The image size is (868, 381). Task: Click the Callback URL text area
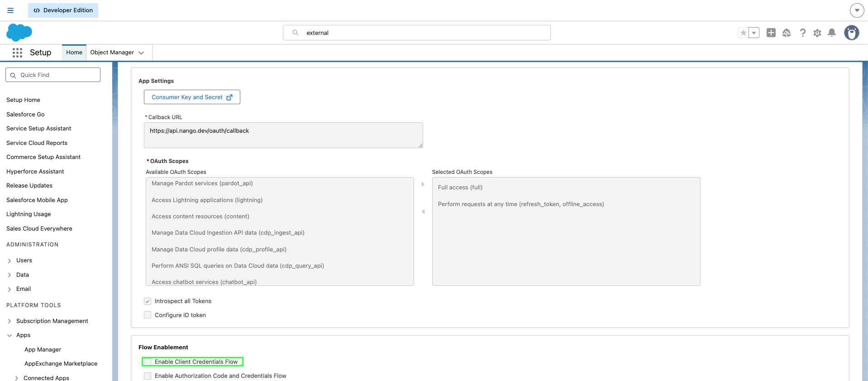point(283,135)
